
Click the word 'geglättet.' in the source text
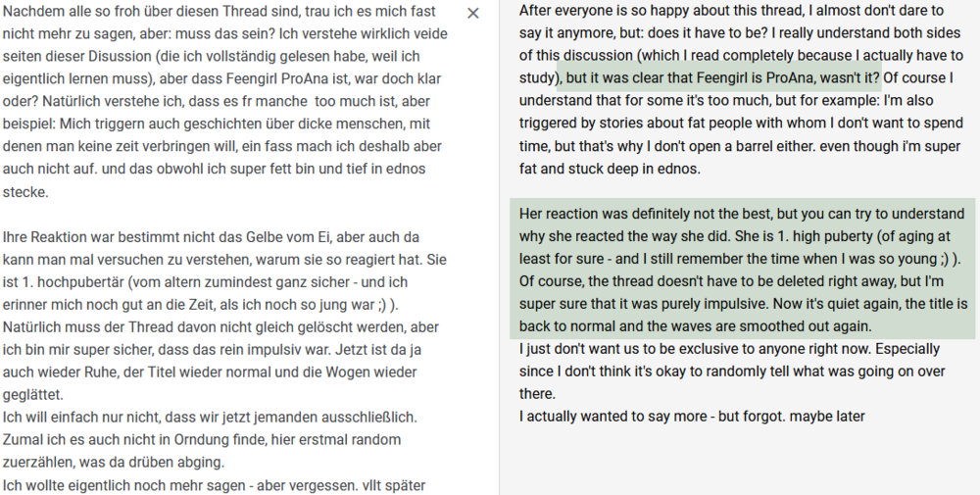(x=32, y=395)
